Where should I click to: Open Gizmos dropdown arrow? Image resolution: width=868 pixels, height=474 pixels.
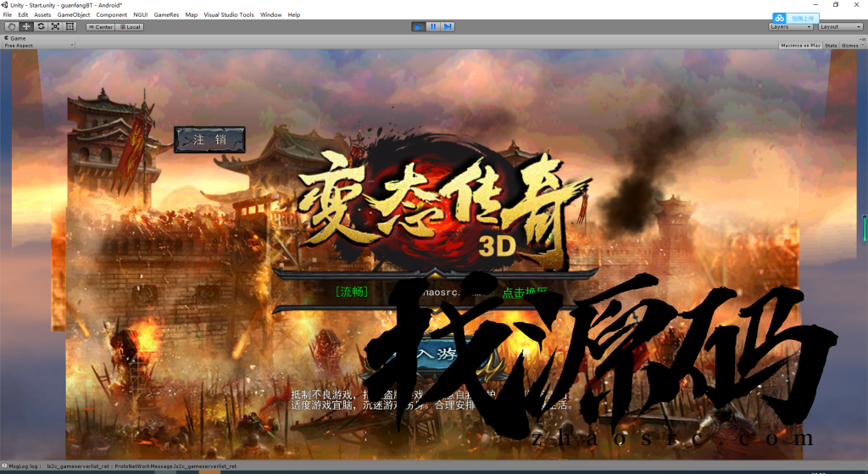862,46
